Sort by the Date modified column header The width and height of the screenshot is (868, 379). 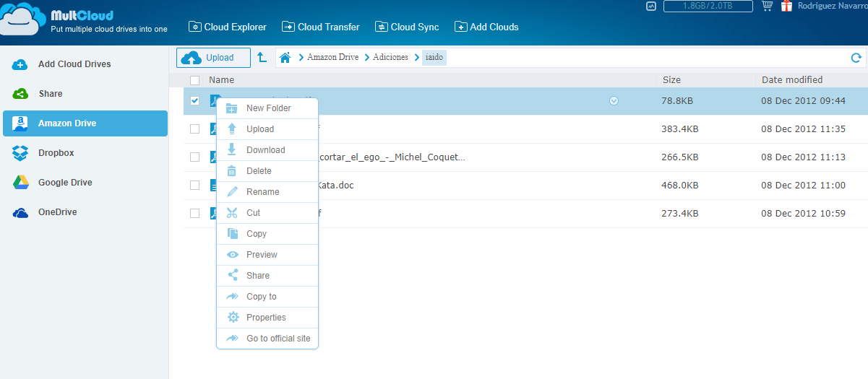(792, 80)
